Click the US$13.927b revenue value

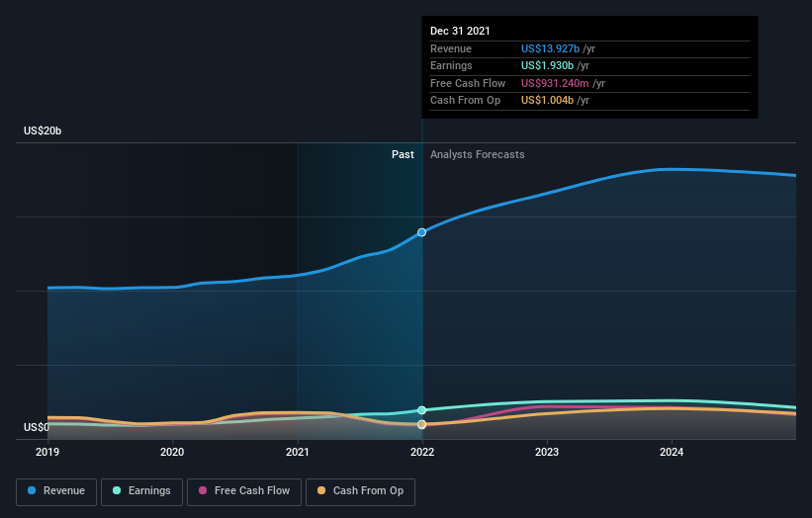point(550,48)
